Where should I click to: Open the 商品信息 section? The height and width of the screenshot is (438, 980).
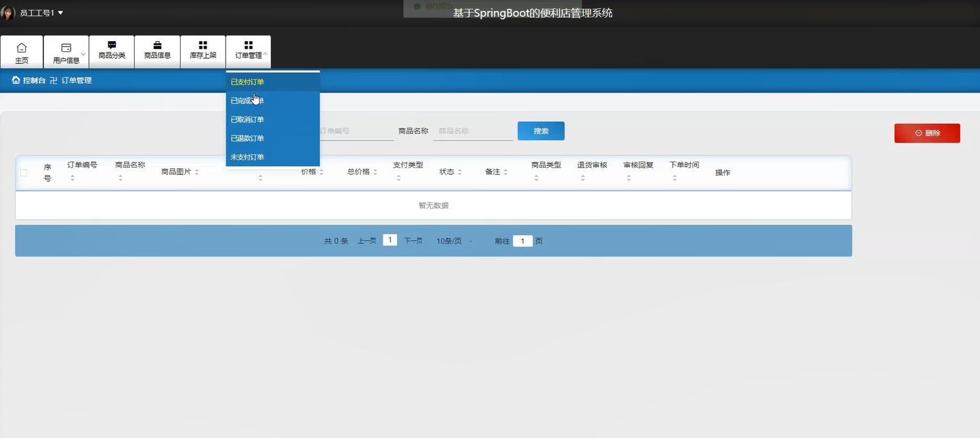point(157,52)
